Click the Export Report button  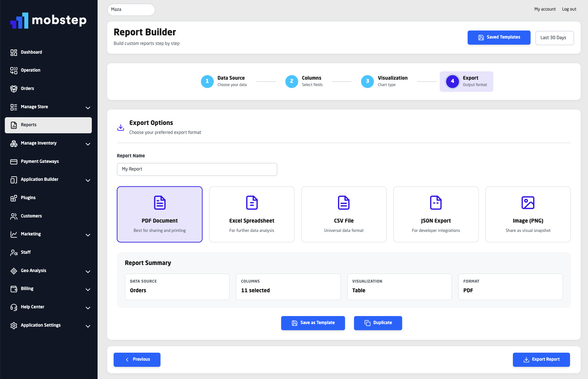[541, 359]
